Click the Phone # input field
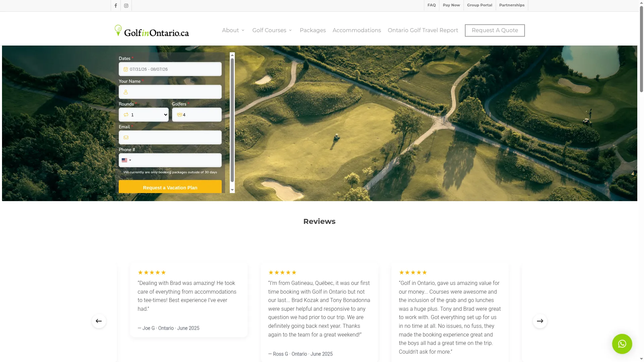Image resolution: width=644 pixels, height=362 pixels. click(170, 160)
